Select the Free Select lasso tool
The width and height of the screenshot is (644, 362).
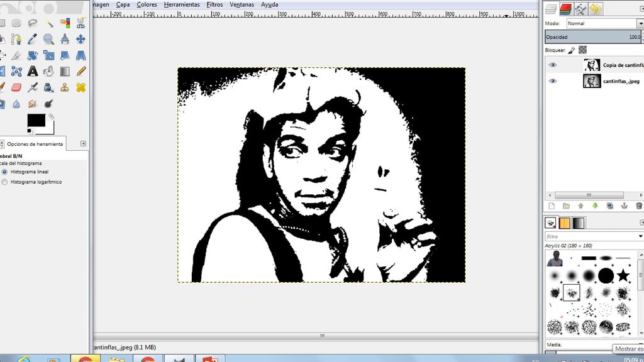(33, 23)
